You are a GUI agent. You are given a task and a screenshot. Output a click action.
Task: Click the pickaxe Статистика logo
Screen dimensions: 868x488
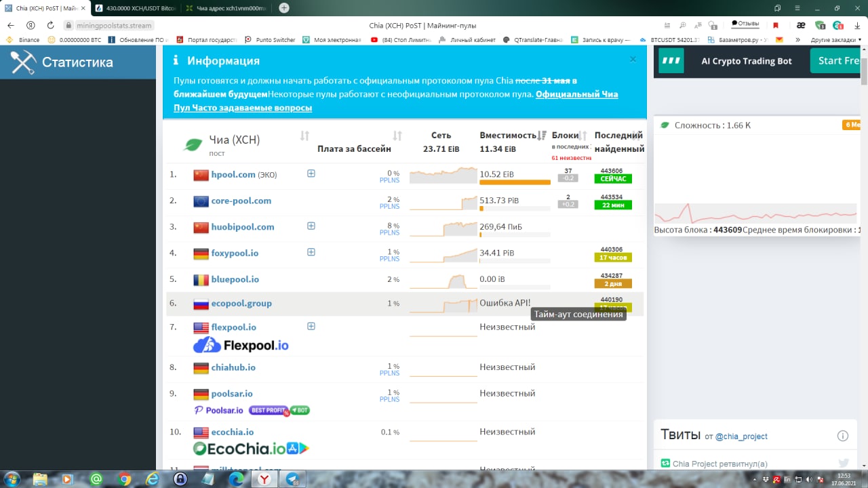pyautogui.click(x=23, y=63)
